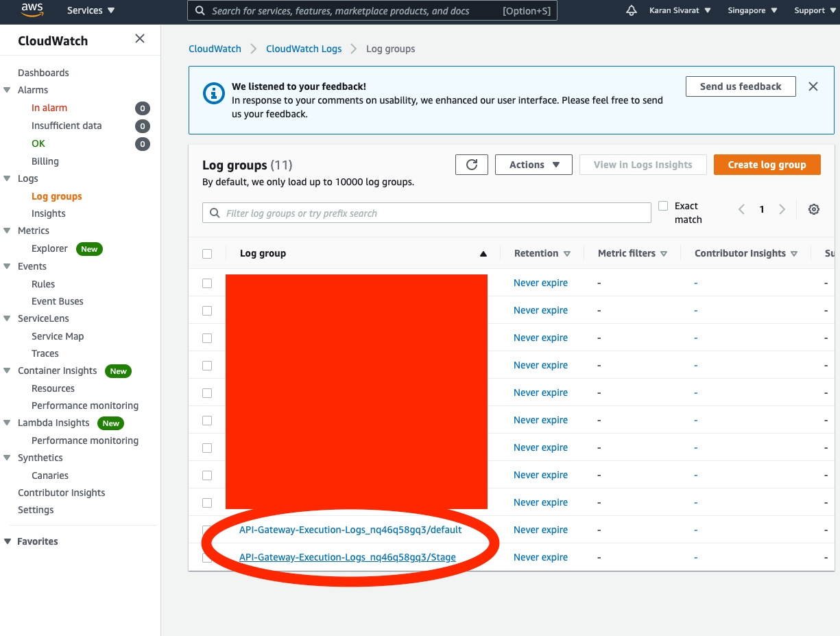Viewport: 840px width, 636px height.
Task: Open Canaries in sidebar
Action: (x=50, y=475)
